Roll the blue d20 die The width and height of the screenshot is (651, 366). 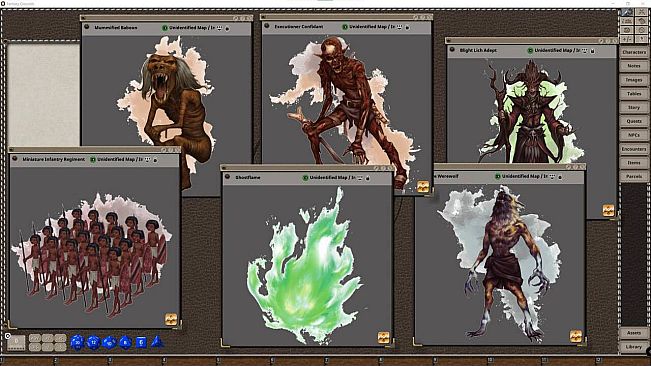click(x=77, y=342)
